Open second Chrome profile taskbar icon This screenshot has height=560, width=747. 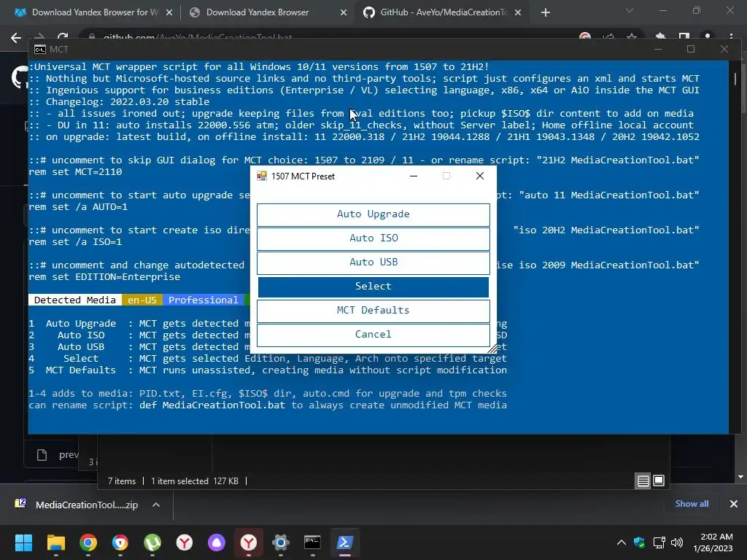point(120,542)
